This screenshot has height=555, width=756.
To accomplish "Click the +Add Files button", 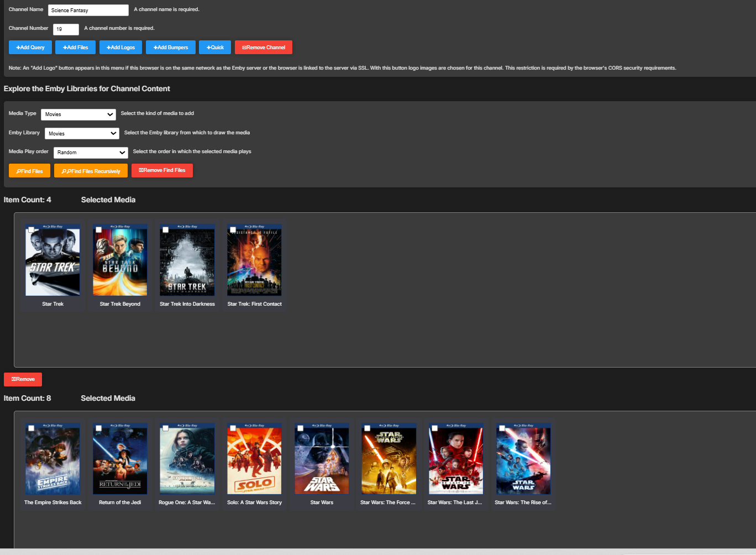I will coord(75,48).
